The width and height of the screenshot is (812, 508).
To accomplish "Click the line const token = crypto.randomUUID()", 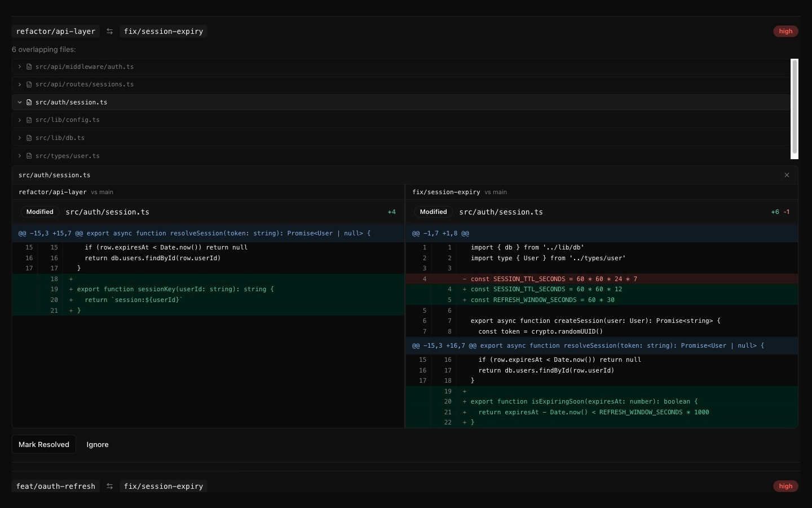I will click(602, 331).
